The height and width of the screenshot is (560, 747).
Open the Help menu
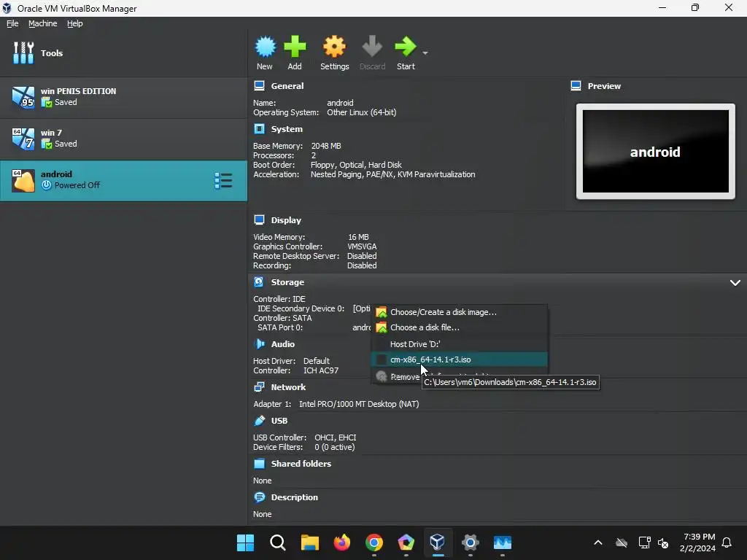[75, 23]
